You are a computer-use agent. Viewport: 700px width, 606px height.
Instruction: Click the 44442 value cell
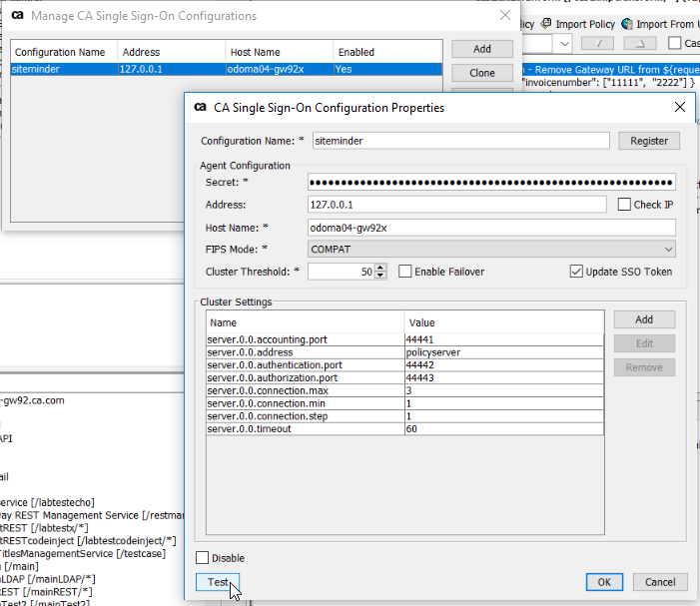coord(504,365)
